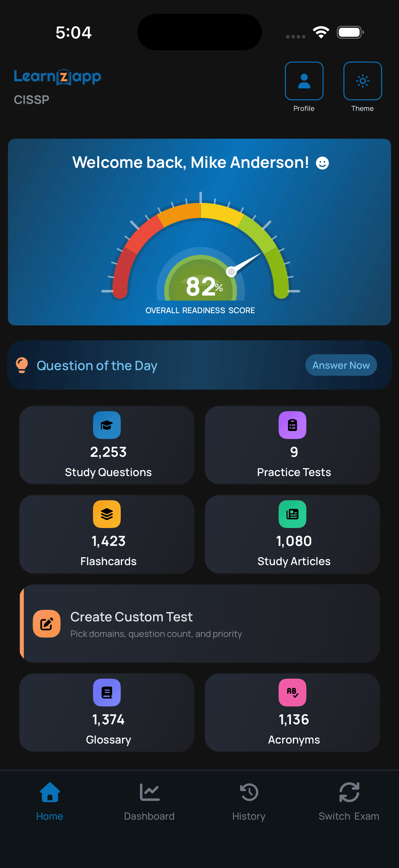Viewport: 399px width, 868px height.
Task: Open the Practice Tests clipboard icon
Action: (292, 425)
